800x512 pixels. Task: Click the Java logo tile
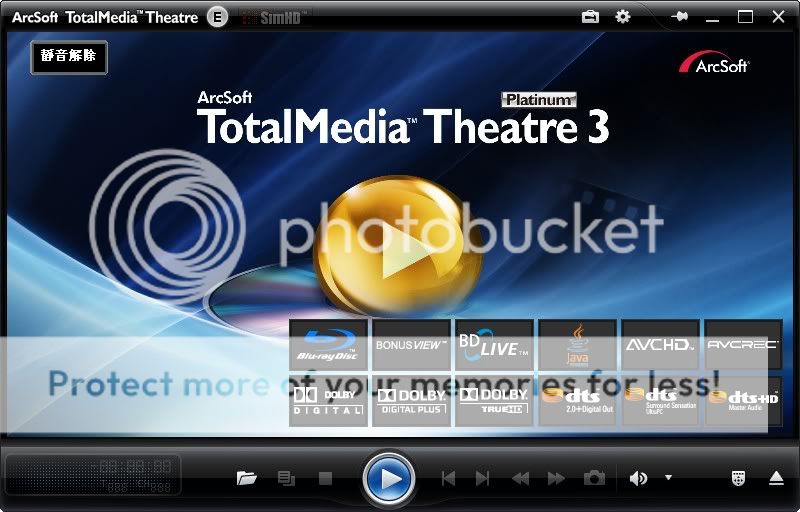click(578, 345)
